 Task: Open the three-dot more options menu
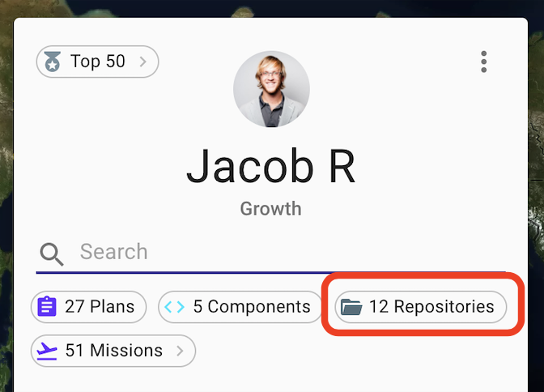click(483, 62)
